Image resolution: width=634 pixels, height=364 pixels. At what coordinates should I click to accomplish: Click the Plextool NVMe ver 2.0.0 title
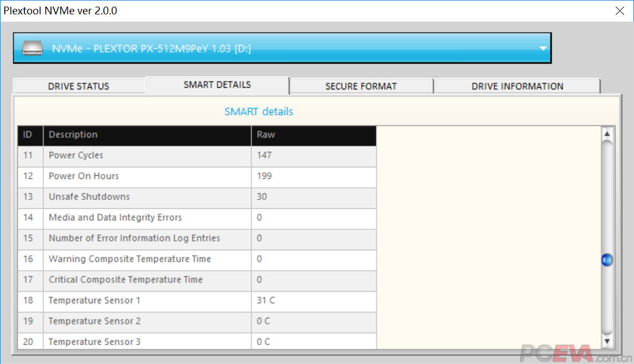click(x=60, y=11)
